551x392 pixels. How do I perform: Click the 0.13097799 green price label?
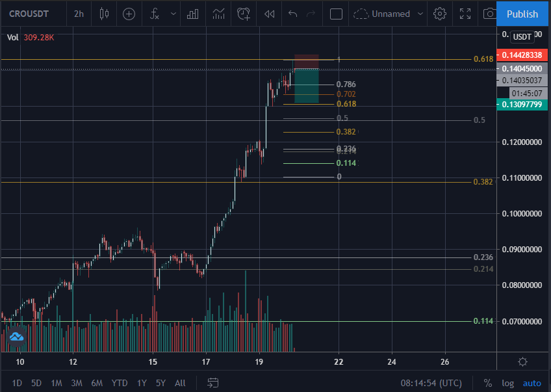click(x=522, y=105)
